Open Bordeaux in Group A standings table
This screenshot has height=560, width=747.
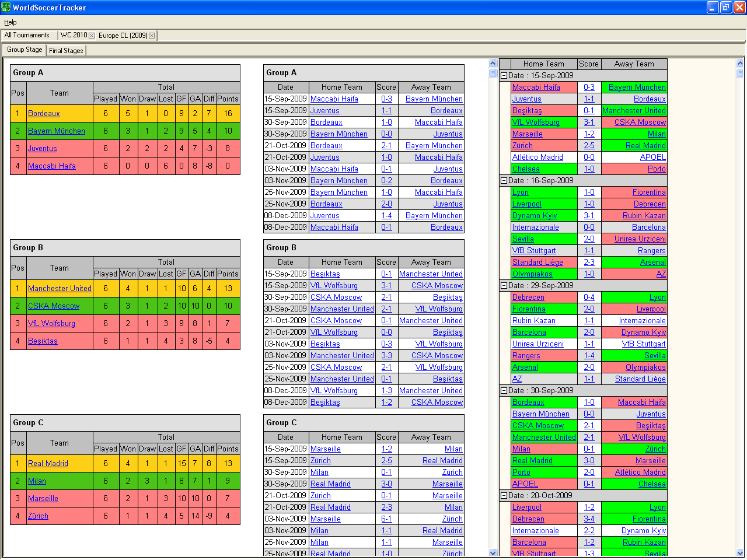click(44, 114)
